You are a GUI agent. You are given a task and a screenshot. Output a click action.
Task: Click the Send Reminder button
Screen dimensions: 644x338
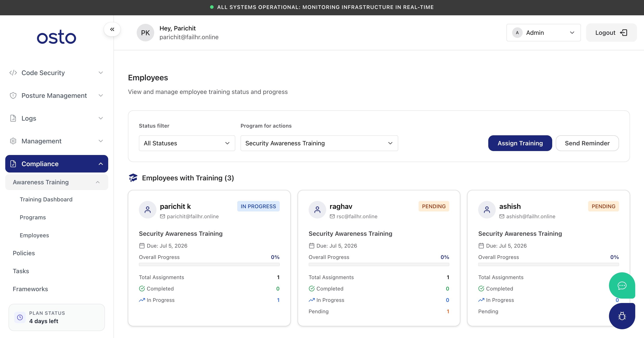click(587, 143)
